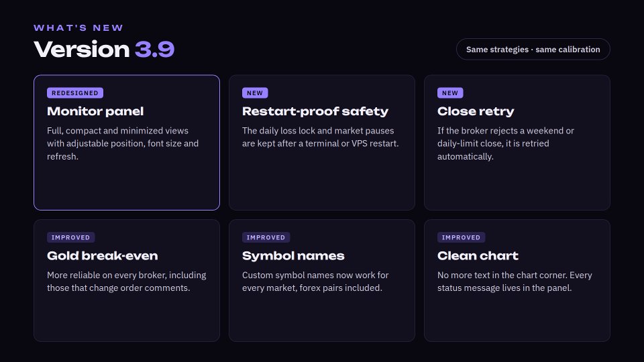Select the Clean chart heading
Image resolution: width=644 pixels, height=362 pixels.
point(478,255)
